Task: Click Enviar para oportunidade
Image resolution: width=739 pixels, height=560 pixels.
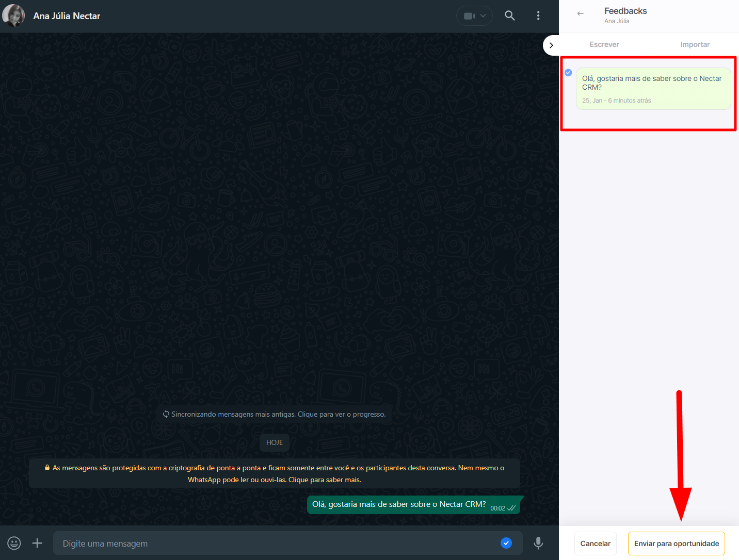Action: pos(677,543)
